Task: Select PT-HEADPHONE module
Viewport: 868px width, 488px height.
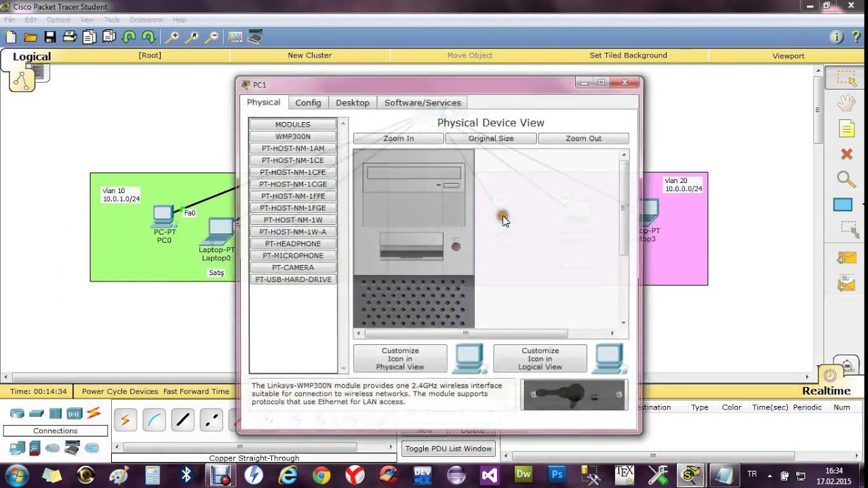Action: tap(293, 243)
